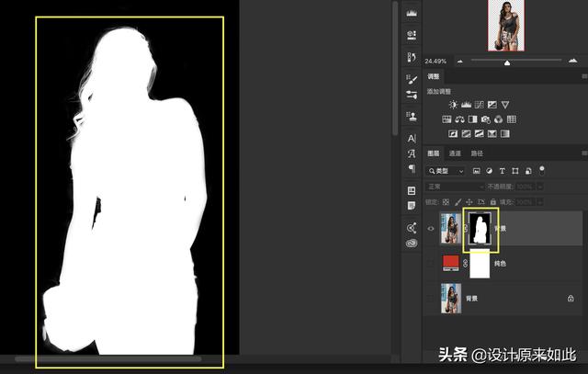
Task: Open the Paragraph panel icon
Action: [412, 168]
